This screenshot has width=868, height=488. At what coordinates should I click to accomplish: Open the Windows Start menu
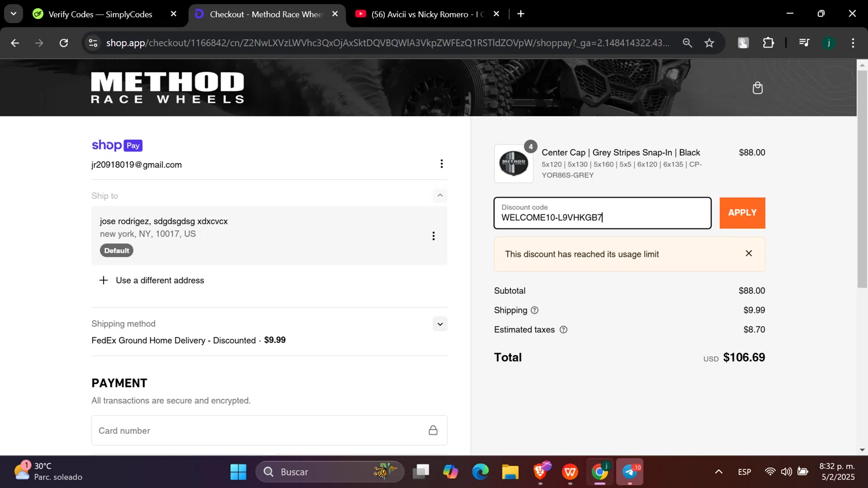(x=238, y=472)
